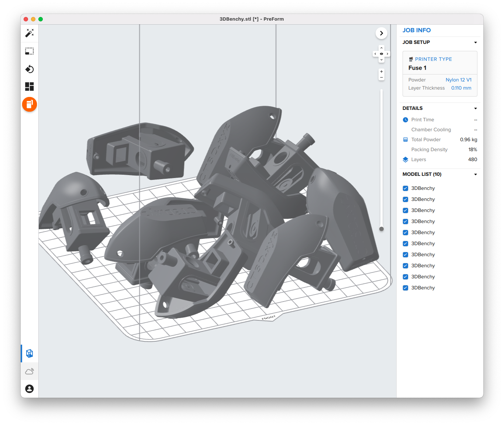504x425 pixels.
Task: Uncheck the second 3DBenchy in model list
Action: 405,199
